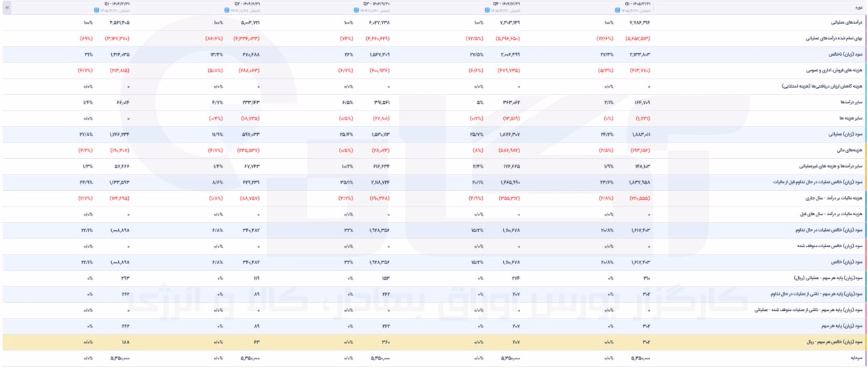
Task: Open the report icon under Q2 header
Action: click(x=226, y=11)
